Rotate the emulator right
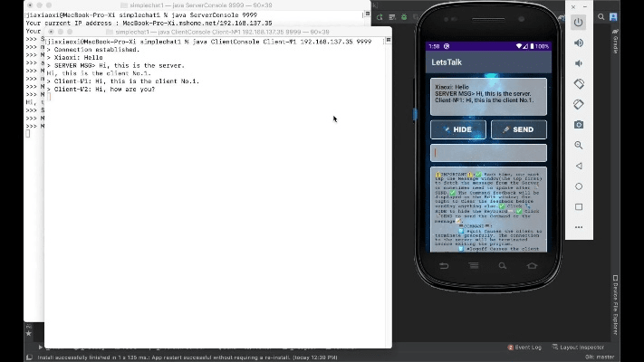This screenshot has width=644, height=362. (579, 104)
